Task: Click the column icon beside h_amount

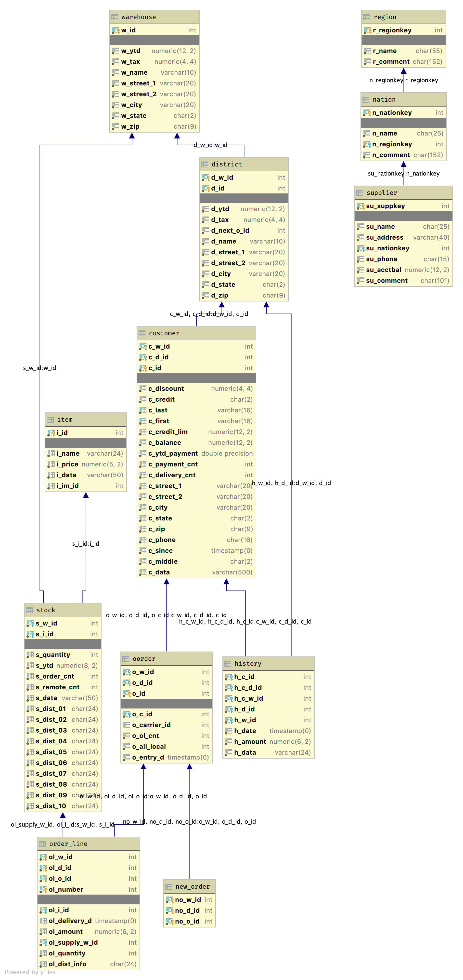Action: coord(229,742)
